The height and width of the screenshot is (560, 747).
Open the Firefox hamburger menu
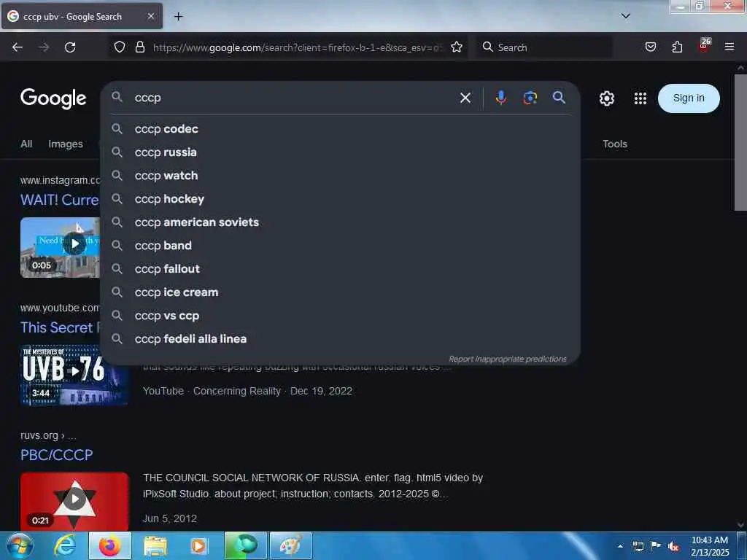pos(729,47)
